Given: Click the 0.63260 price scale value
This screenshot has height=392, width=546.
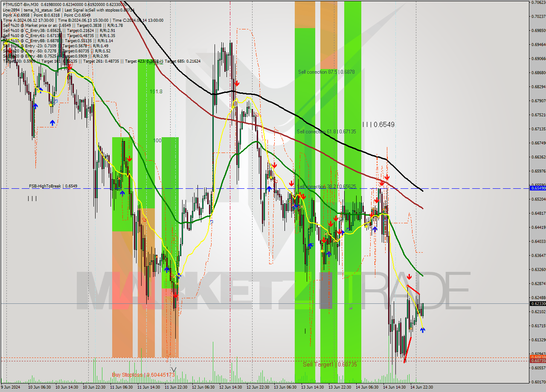Looking at the screenshot, I should pos(538,269).
